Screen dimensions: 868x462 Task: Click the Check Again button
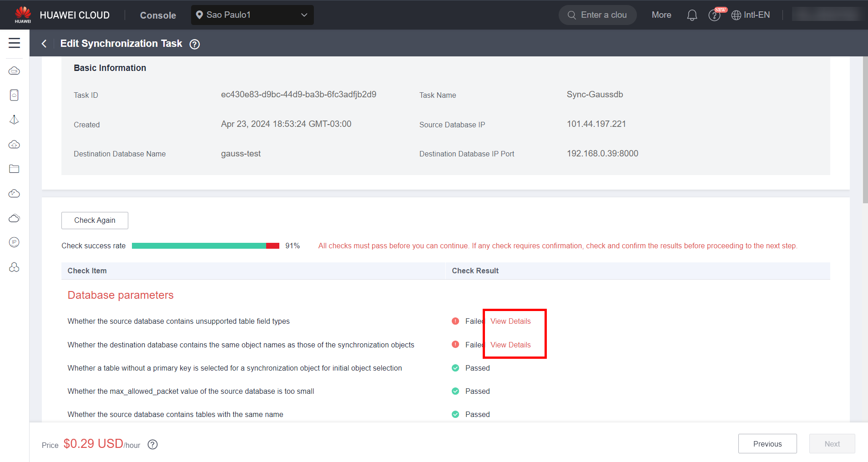pyautogui.click(x=95, y=221)
